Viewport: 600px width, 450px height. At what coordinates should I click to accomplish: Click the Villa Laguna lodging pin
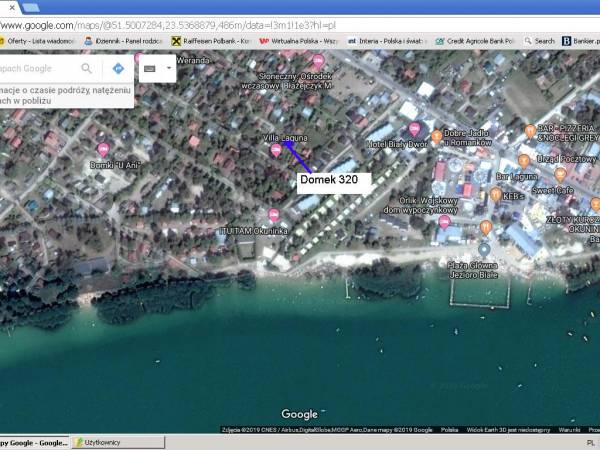point(276,150)
